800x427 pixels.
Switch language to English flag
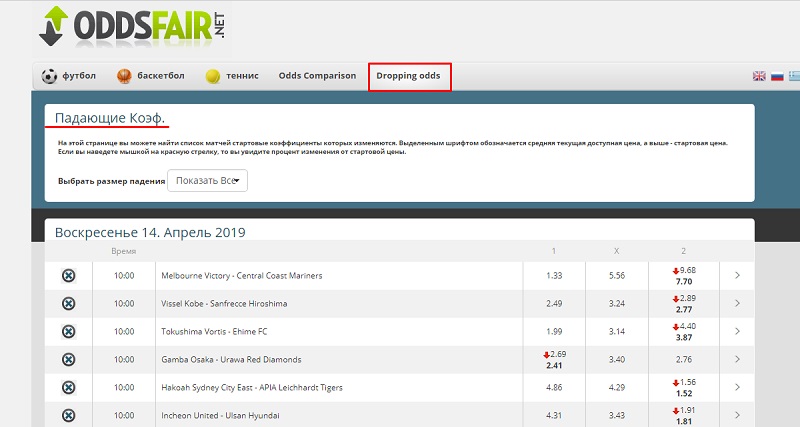click(x=759, y=76)
